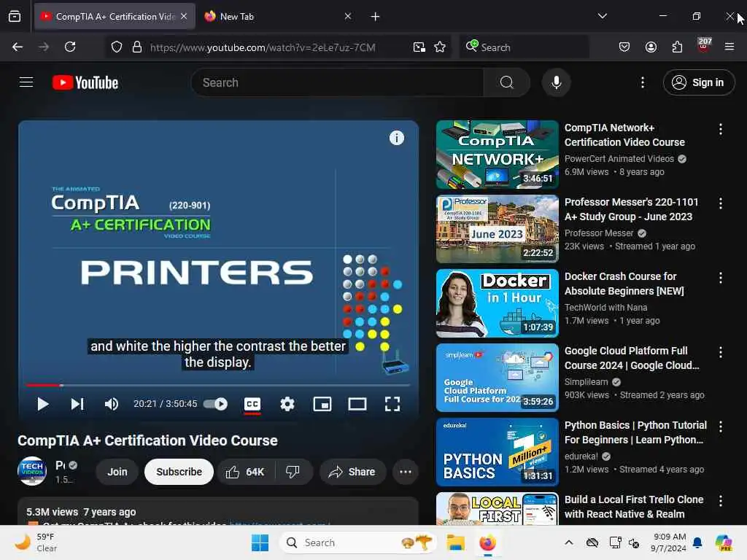Show hidden system tray icons chevron
Viewport: 747px width, 560px height.
coord(569,542)
